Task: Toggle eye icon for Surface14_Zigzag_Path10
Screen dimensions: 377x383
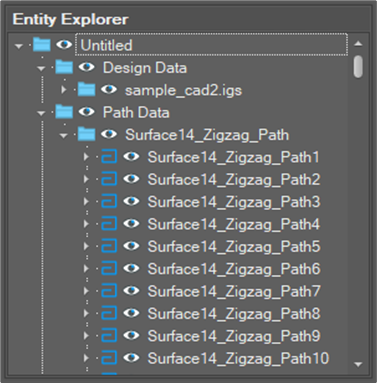Action: (131, 358)
